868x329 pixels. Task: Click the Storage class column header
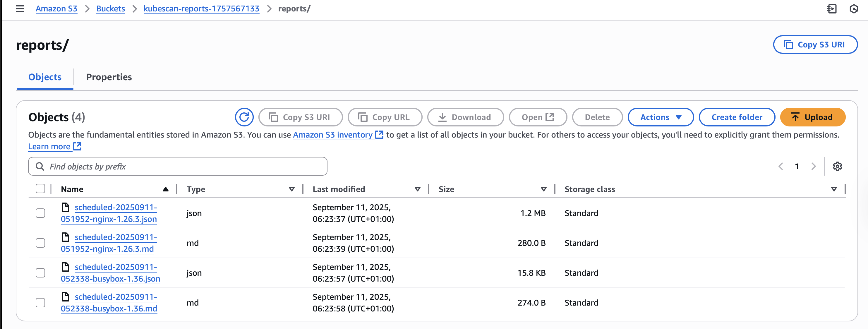click(590, 189)
